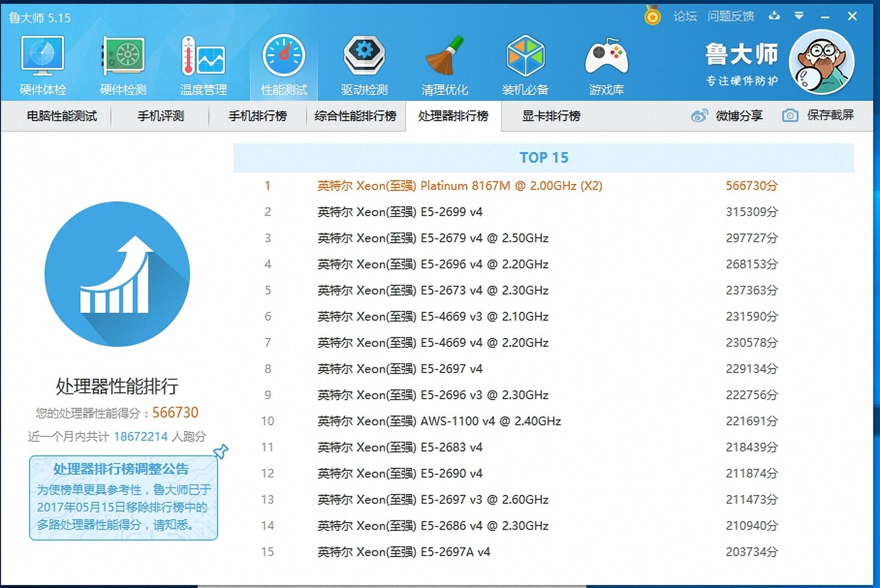Select the 处理器排行榜 tab
The width and height of the screenshot is (880, 588).
(x=453, y=116)
